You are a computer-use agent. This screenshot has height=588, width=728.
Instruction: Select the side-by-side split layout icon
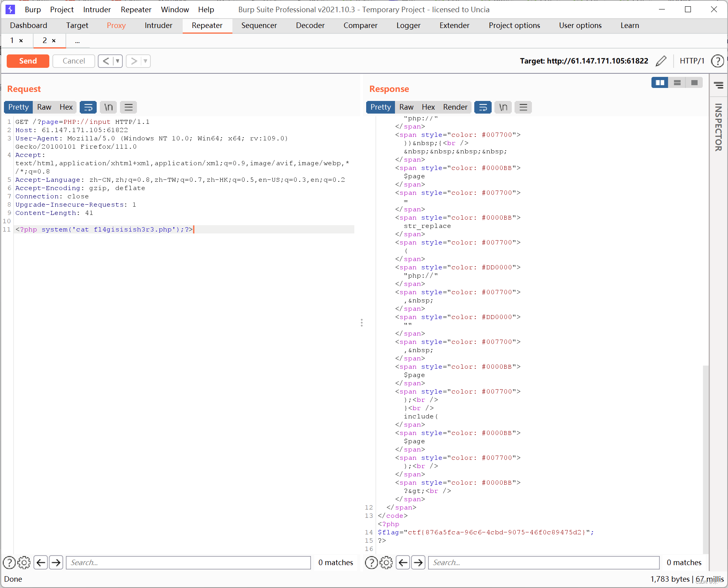(x=660, y=83)
